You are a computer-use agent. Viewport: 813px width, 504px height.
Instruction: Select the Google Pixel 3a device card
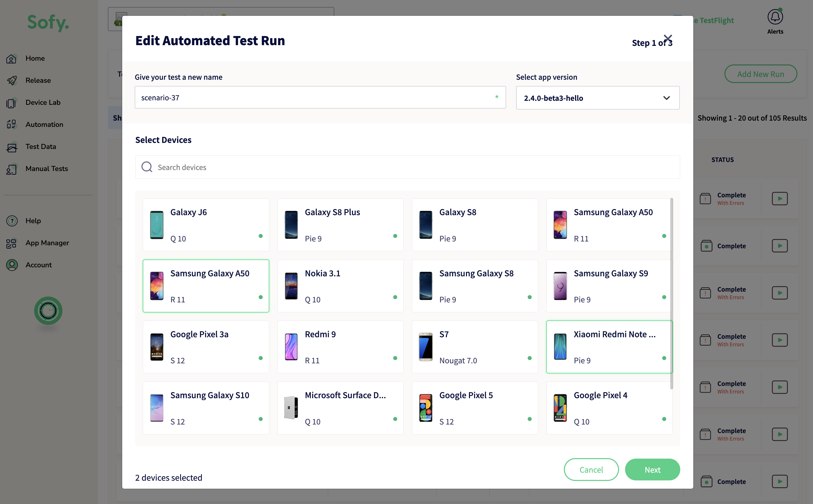206,347
